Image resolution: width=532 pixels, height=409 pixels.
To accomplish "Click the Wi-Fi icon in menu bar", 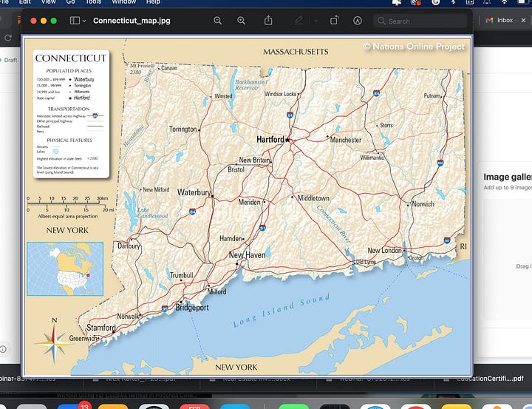I will click(x=504, y=1).
